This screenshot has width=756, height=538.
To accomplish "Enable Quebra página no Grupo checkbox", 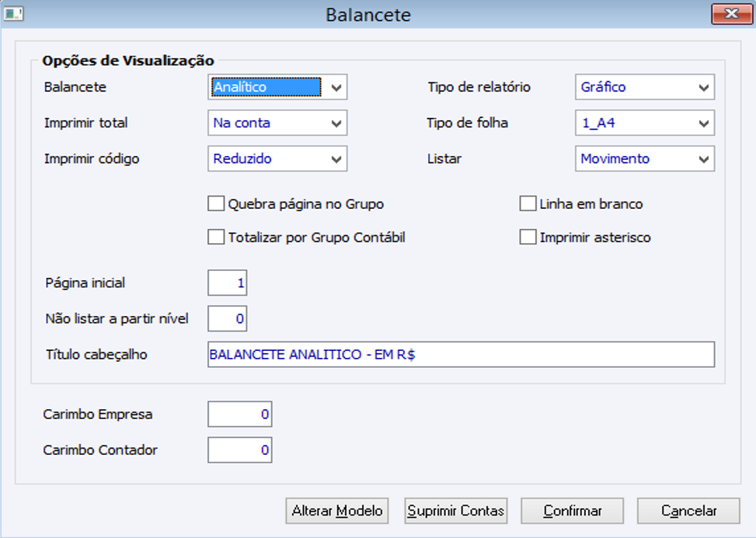I will coord(216,205).
